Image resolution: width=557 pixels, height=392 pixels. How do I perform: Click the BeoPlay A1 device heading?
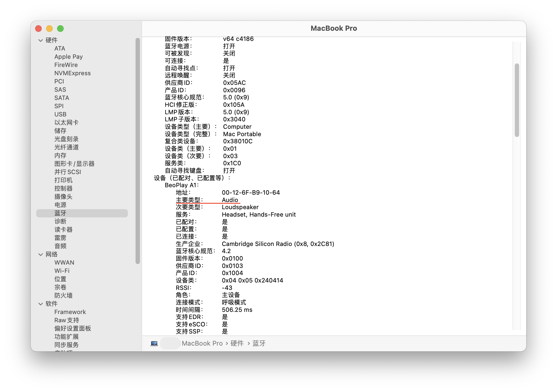coord(181,185)
